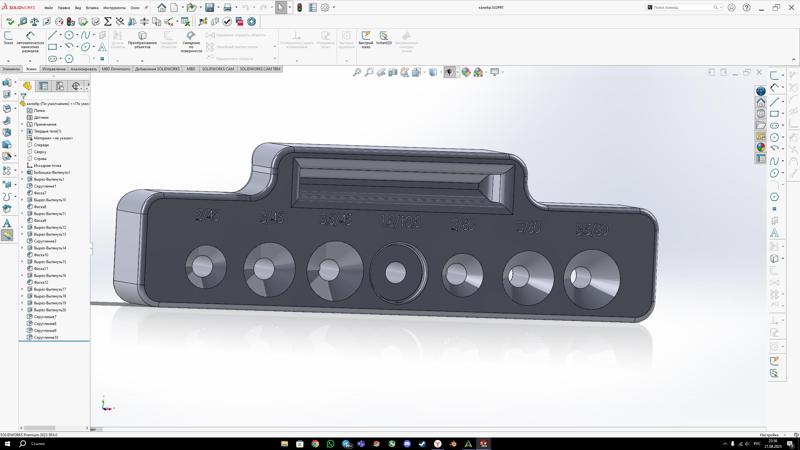Image resolution: width=800 pixels, height=450 pixels.
Task: Open the dropdown arrow beside gear Options icon
Action: click(x=334, y=8)
